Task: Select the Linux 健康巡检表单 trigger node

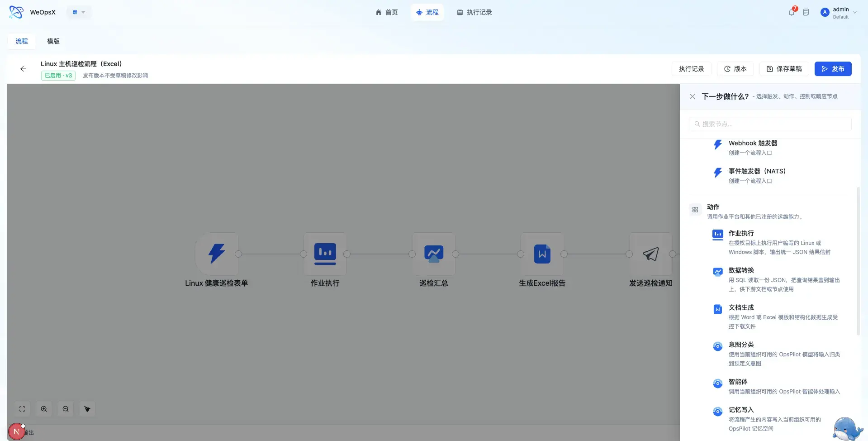Action: 217,254
